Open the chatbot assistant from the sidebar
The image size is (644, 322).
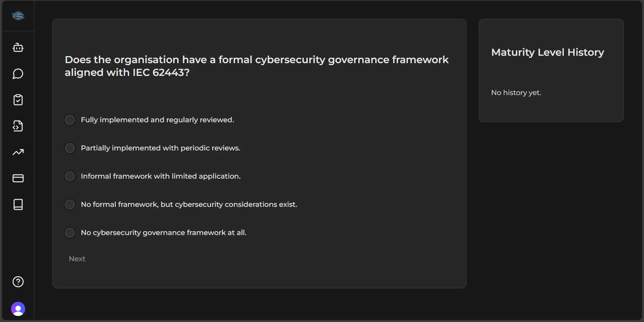[x=18, y=47]
